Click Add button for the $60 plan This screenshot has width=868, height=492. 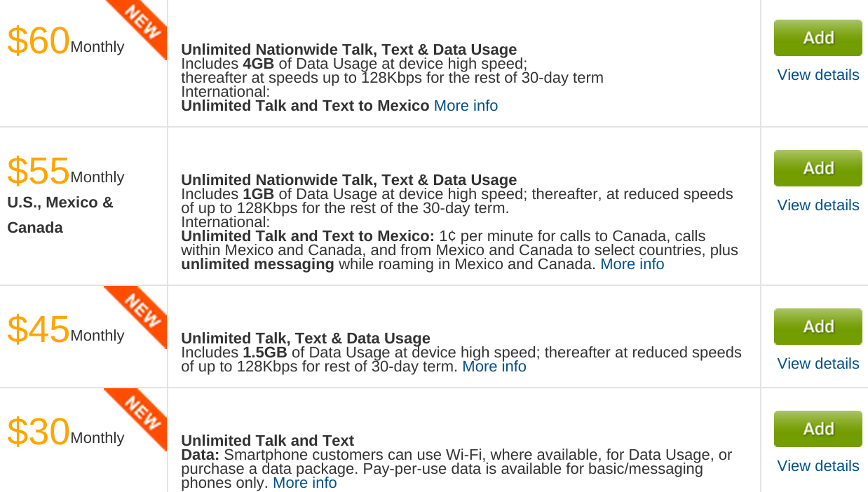(818, 38)
